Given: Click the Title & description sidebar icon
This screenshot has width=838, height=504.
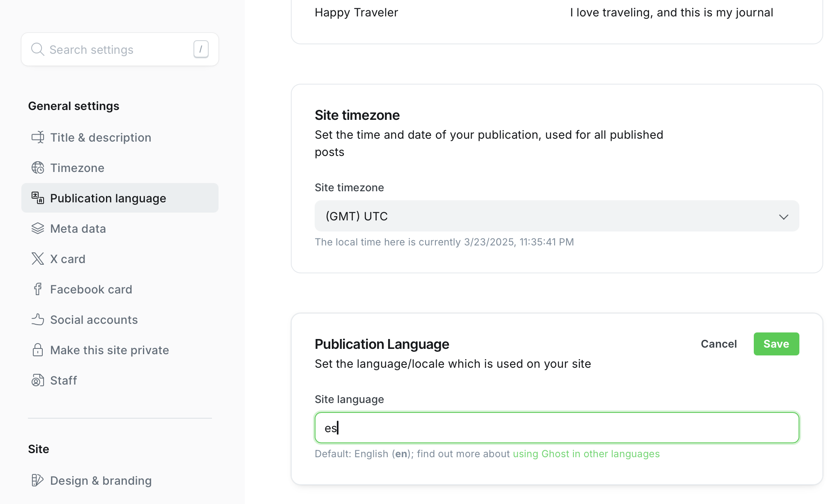Looking at the screenshot, I should coord(38,137).
